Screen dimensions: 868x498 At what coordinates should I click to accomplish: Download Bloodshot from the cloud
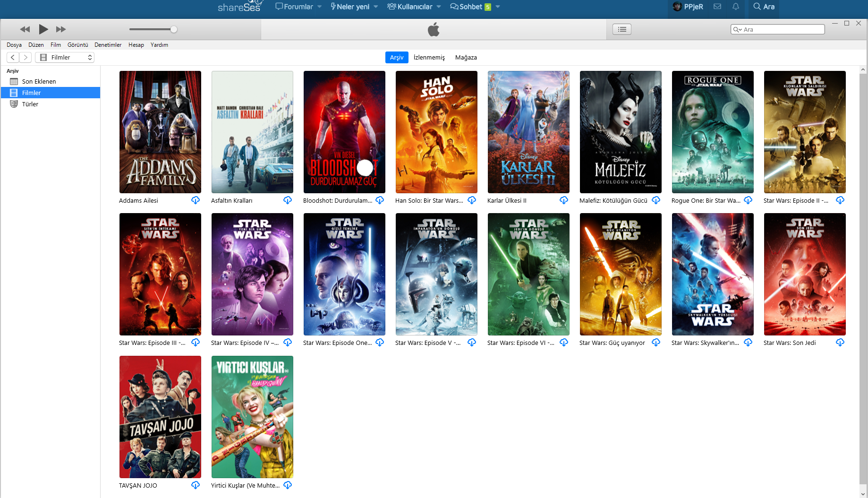coord(380,200)
